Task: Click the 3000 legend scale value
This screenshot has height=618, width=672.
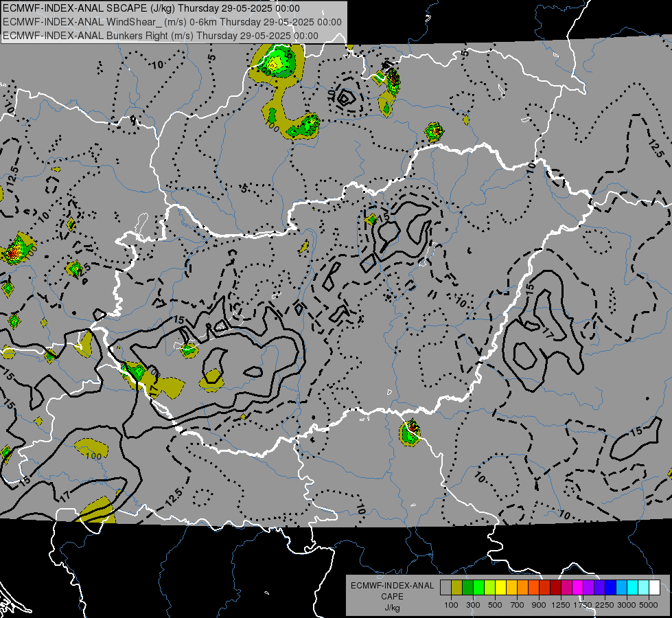Action: point(627,605)
